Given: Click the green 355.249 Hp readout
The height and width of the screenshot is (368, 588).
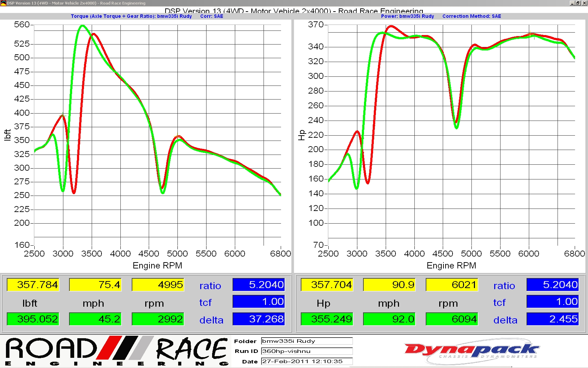Looking at the screenshot, I should pyautogui.click(x=327, y=319).
